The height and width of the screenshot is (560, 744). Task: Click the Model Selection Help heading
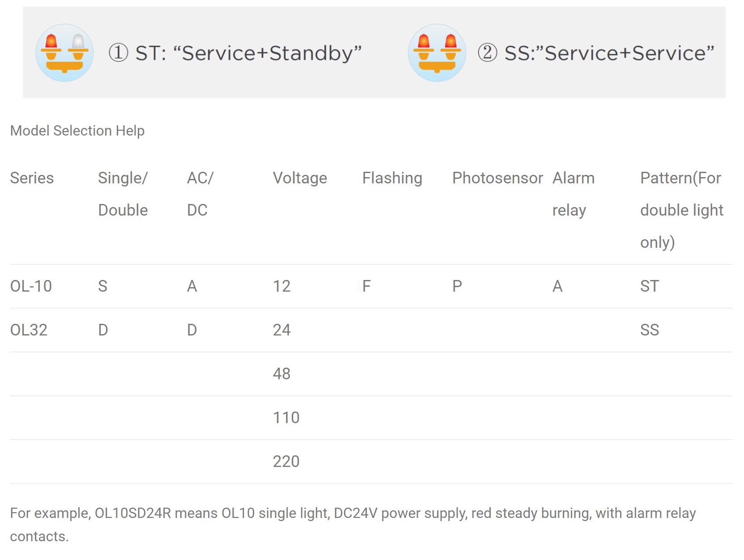coord(77,131)
